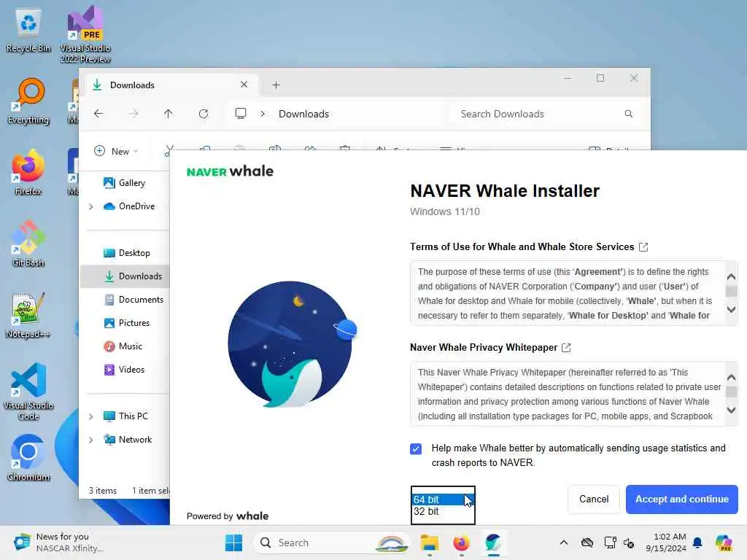Show hidden system tray icons
The image size is (747, 560).
pyautogui.click(x=564, y=542)
